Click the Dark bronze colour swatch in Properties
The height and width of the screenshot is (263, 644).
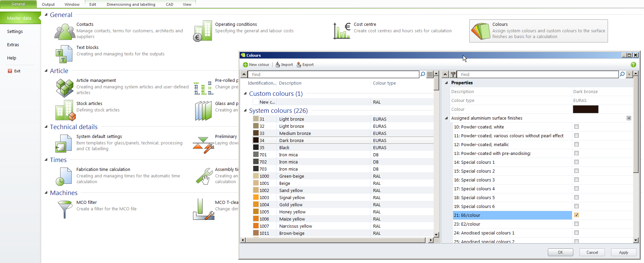click(x=585, y=109)
